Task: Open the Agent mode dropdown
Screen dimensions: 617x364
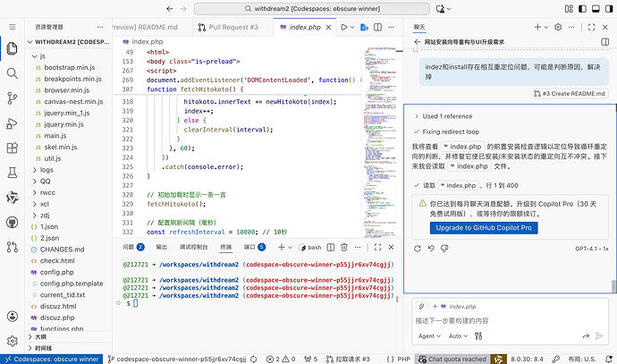Action: (429, 336)
